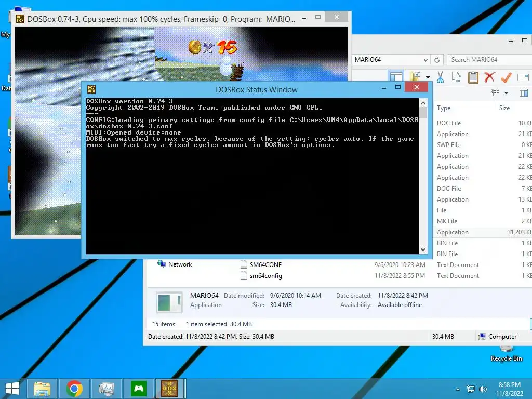Click the Cut scissors icon in Explorer toolbar

point(440,77)
